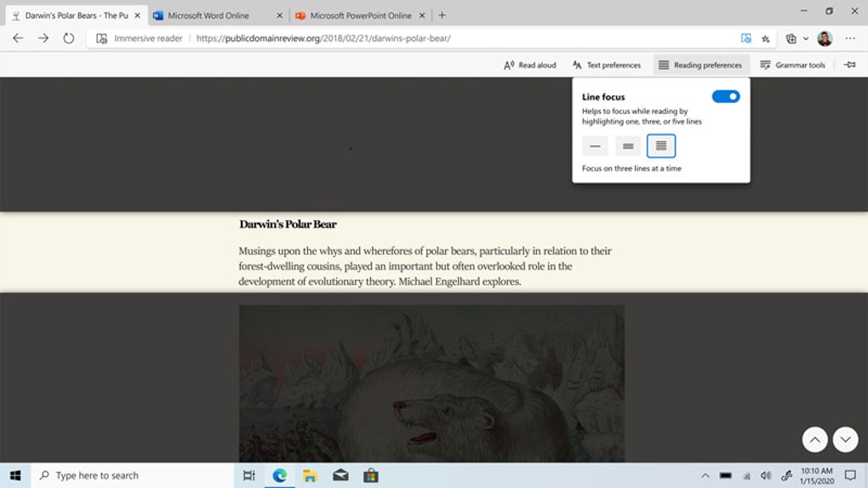Turn off the Line focus toggle

pyautogui.click(x=726, y=96)
